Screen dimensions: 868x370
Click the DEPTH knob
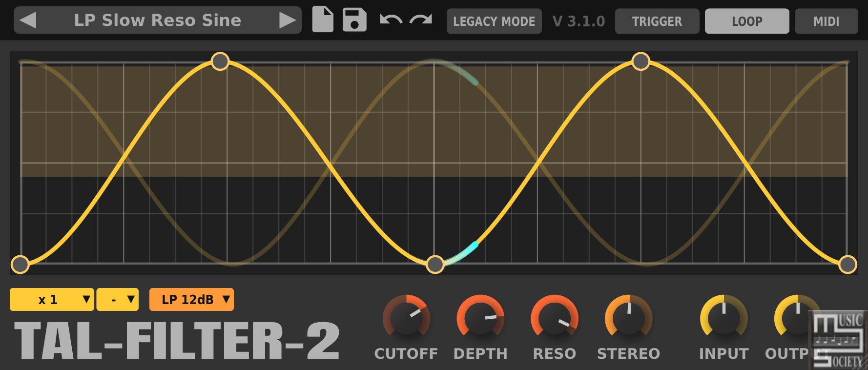(480, 318)
